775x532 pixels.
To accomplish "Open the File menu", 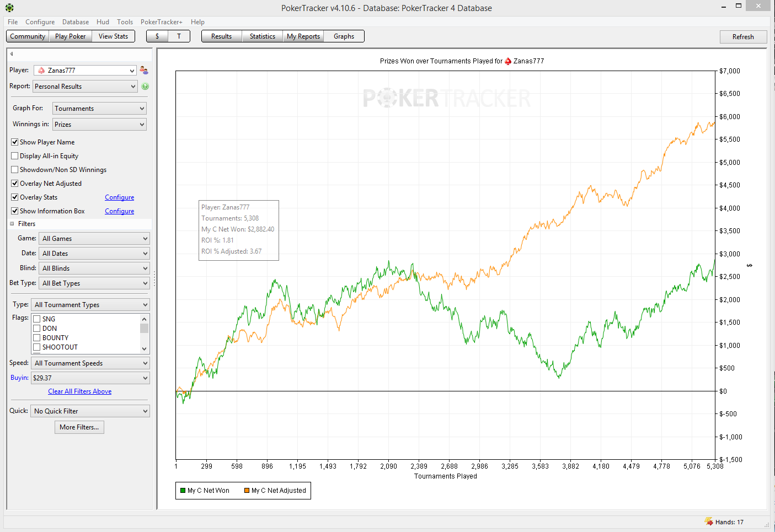I will tap(13, 22).
